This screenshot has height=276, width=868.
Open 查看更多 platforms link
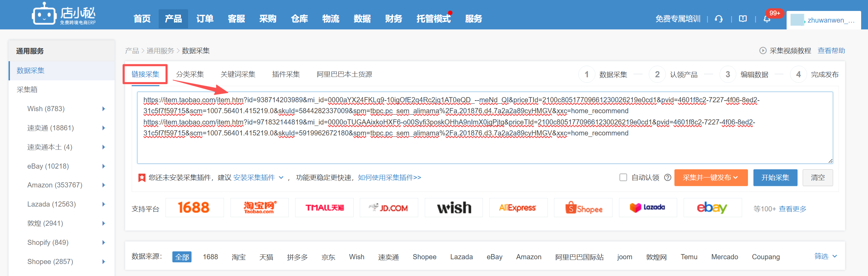pos(792,209)
